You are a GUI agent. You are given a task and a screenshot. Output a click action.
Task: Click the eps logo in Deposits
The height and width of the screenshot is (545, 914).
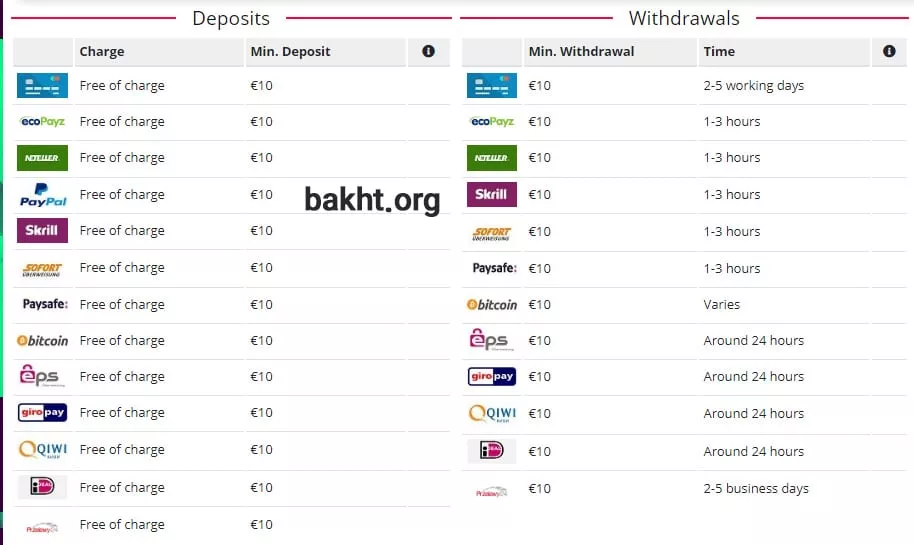[x=42, y=376]
